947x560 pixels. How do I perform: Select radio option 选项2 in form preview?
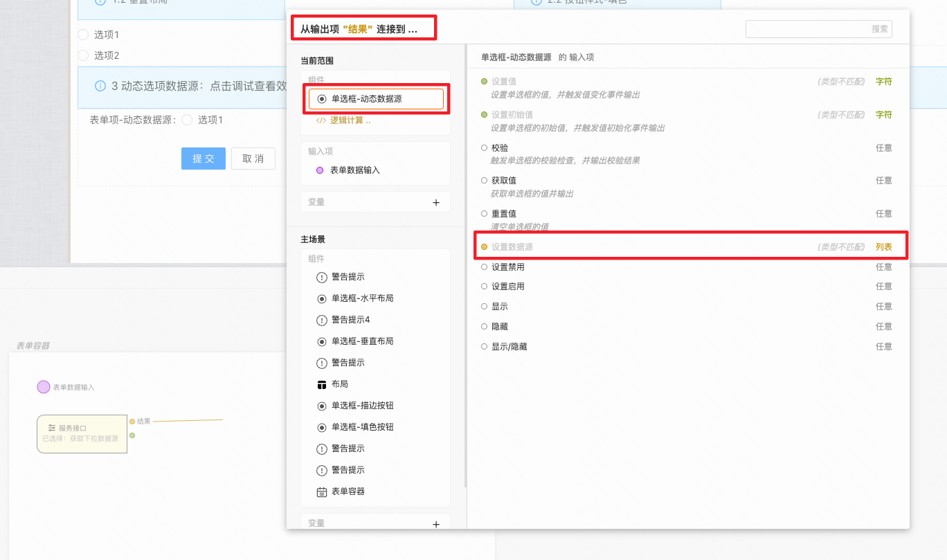(83, 55)
